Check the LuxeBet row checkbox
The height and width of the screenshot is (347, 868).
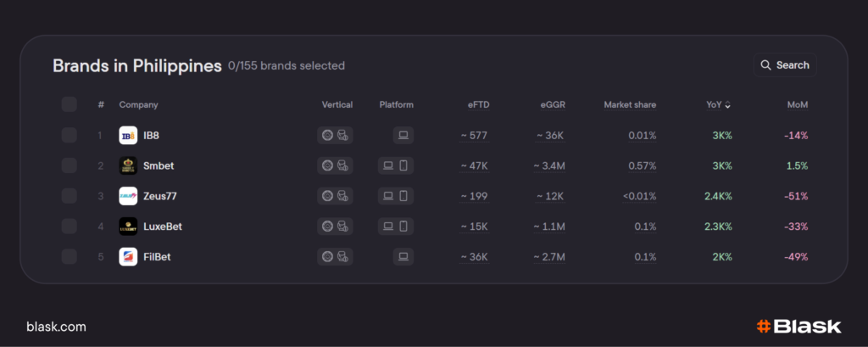tap(70, 227)
